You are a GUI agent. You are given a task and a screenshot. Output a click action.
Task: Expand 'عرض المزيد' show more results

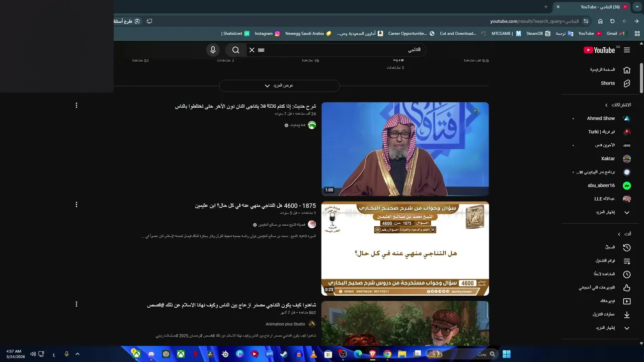(279, 86)
